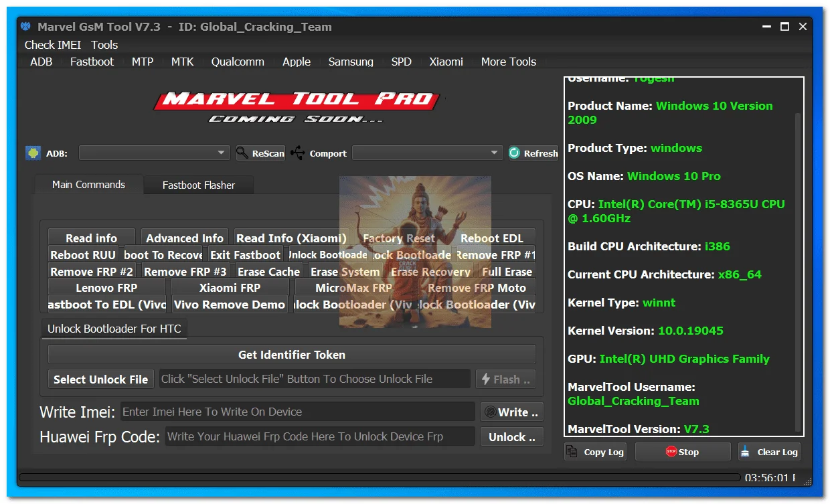Open the More Tools tab
Viewport: 830px width, 504px height.
(x=509, y=62)
